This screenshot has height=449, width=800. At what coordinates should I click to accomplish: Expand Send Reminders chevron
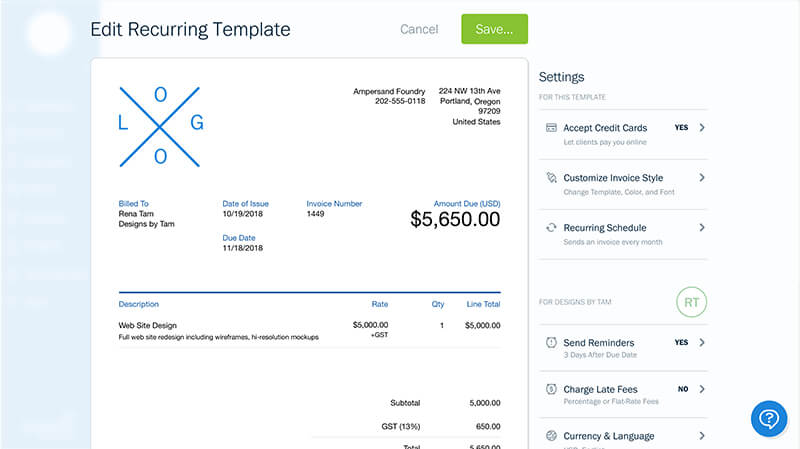pos(702,342)
